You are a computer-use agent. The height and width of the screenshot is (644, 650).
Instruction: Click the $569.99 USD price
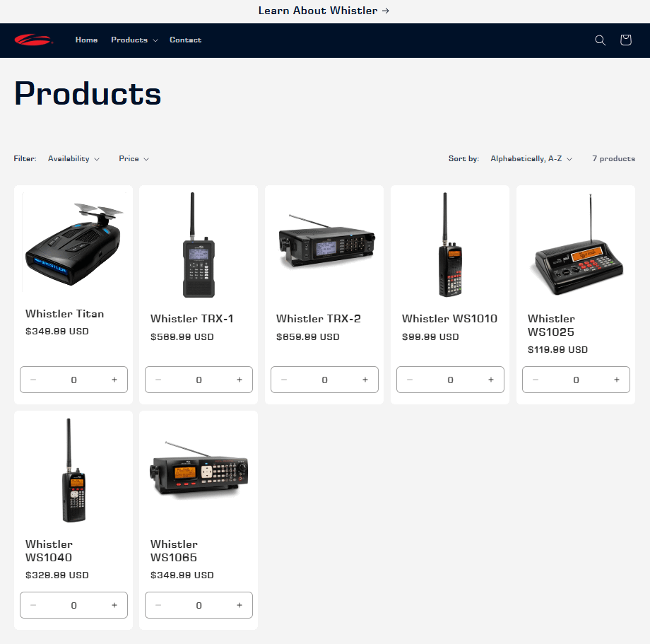[x=182, y=336]
